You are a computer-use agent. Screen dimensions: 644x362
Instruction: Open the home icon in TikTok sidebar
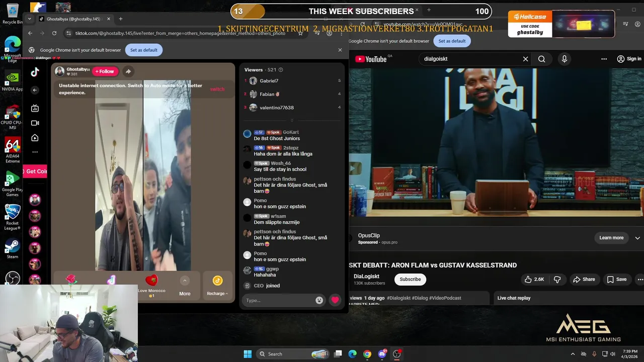[x=35, y=138]
